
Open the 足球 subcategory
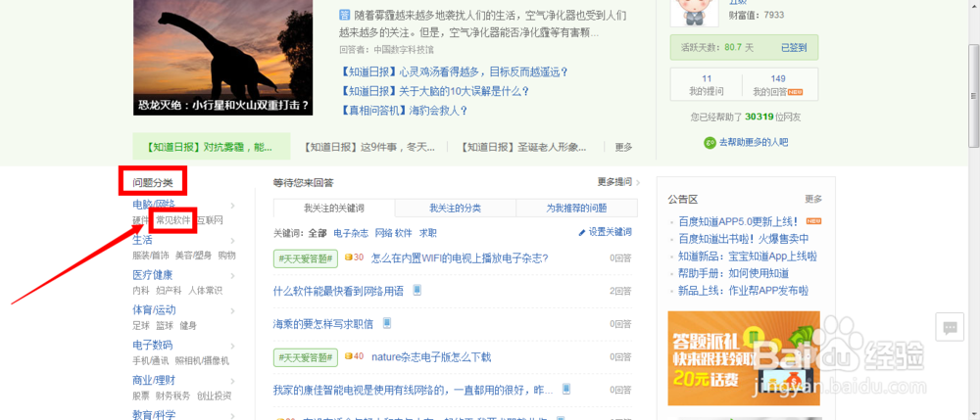(140, 326)
